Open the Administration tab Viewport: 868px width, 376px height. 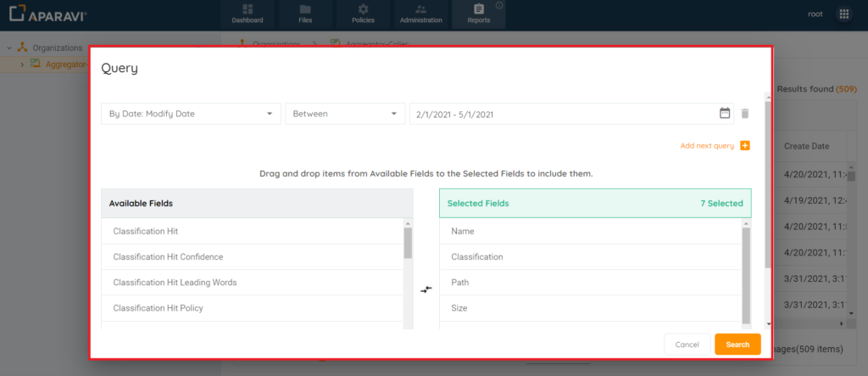click(x=420, y=14)
